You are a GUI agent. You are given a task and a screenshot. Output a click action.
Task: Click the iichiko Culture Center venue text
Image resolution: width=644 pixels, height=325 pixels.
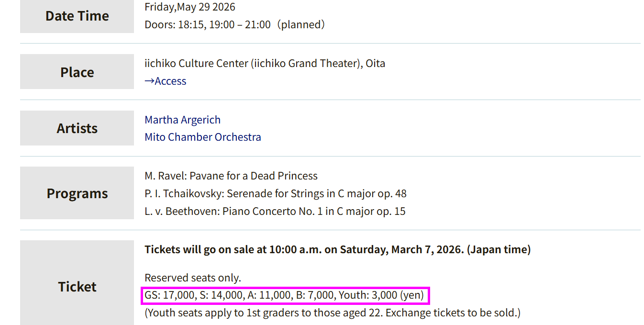pyautogui.click(x=265, y=64)
